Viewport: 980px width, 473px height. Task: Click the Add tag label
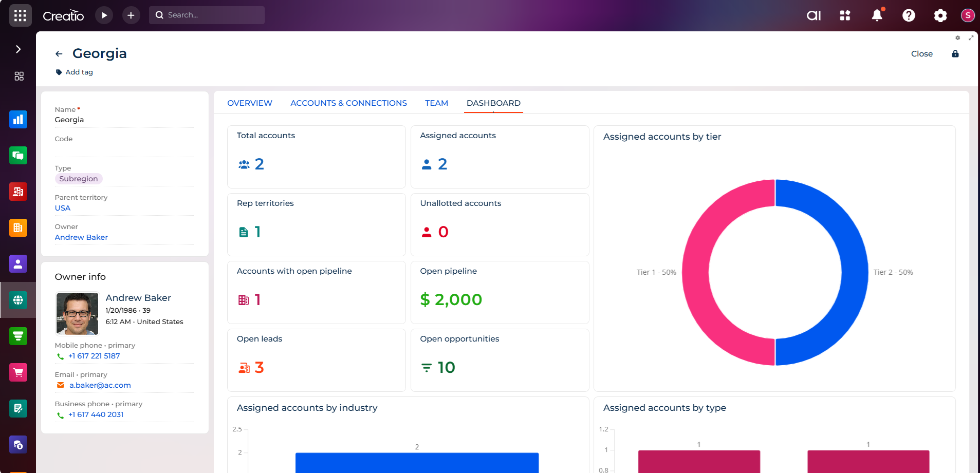click(x=79, y=72)
